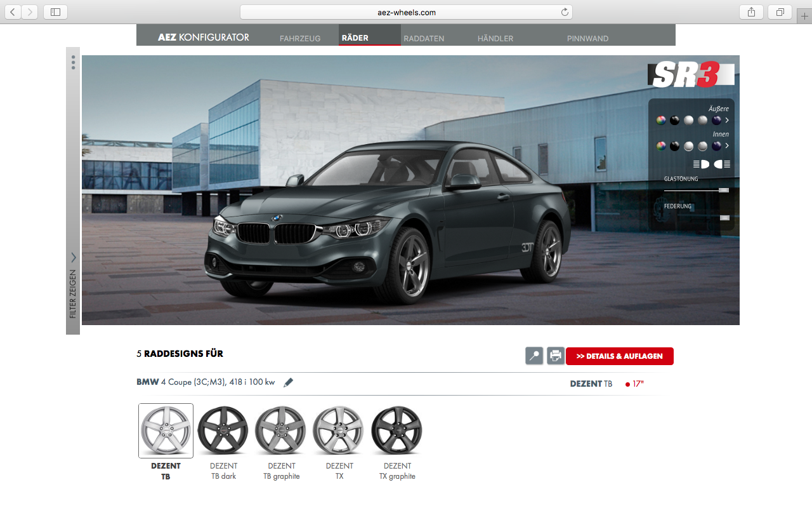The image size is (812, 508).
Task: Select the DEZENT TB dark wheel
Action: (223, 431)
